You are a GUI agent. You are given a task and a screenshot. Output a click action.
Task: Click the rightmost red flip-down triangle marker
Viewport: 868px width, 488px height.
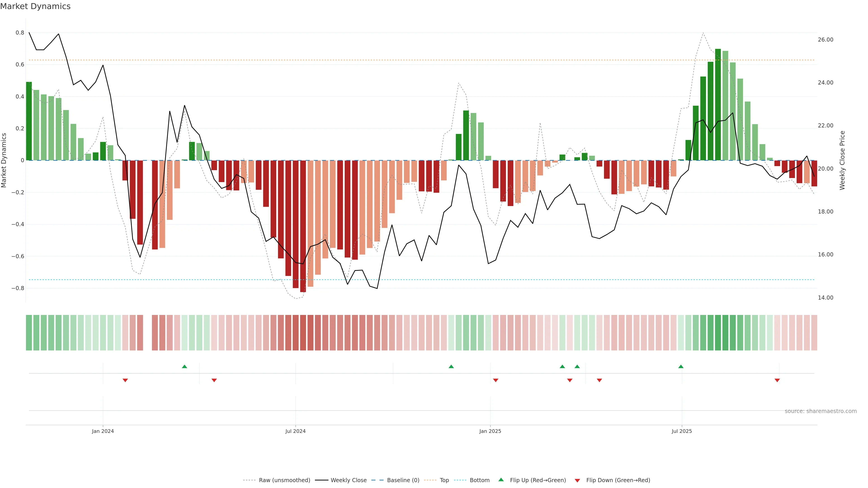tap(777, 380)
